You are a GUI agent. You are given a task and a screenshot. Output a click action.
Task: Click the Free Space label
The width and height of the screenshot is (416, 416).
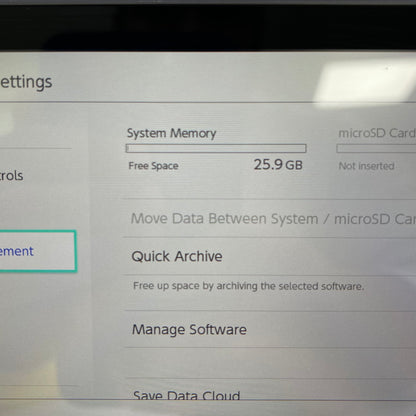[153, 166]
